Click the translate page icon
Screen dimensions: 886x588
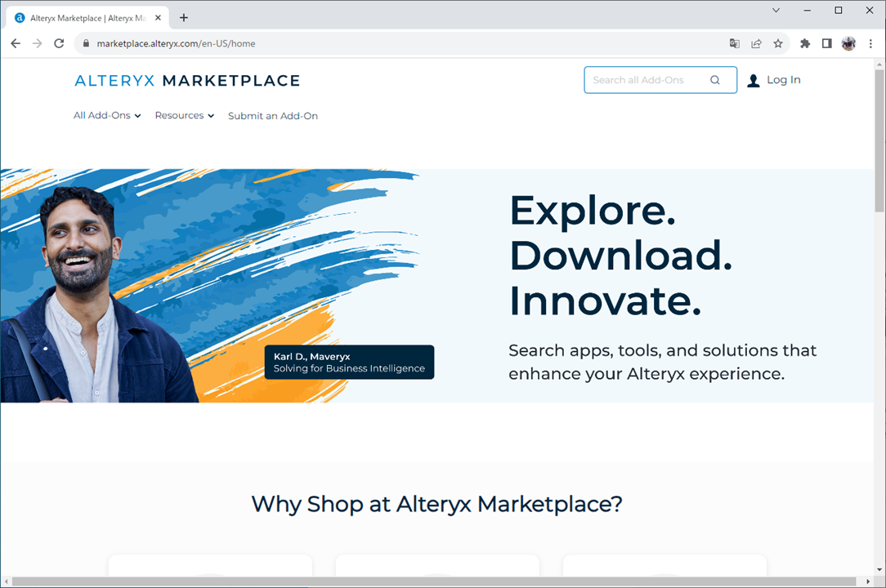point(735,43)
